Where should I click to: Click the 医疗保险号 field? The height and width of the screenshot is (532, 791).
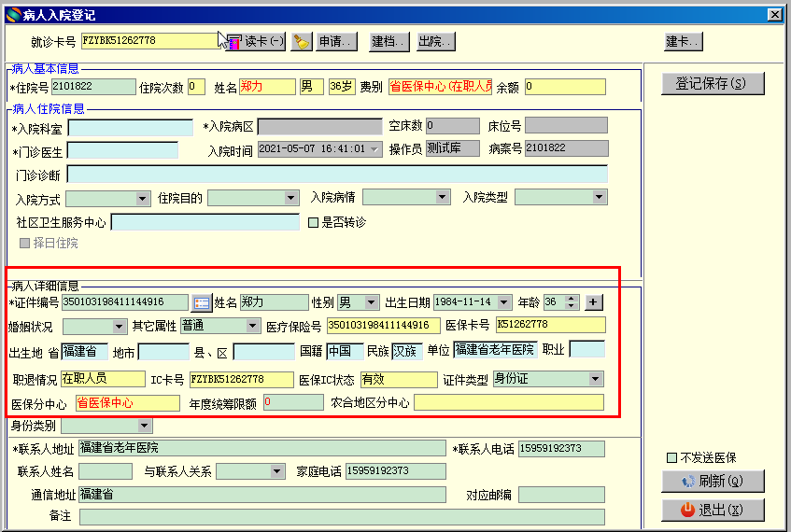384,326
